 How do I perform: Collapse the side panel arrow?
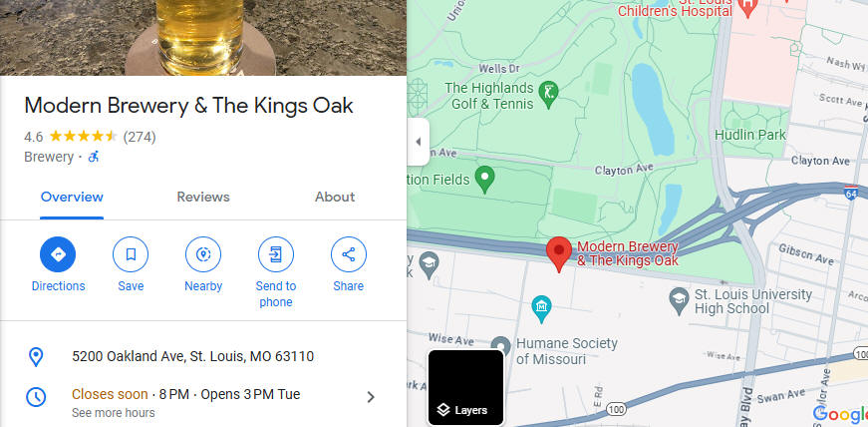(418, 142)
